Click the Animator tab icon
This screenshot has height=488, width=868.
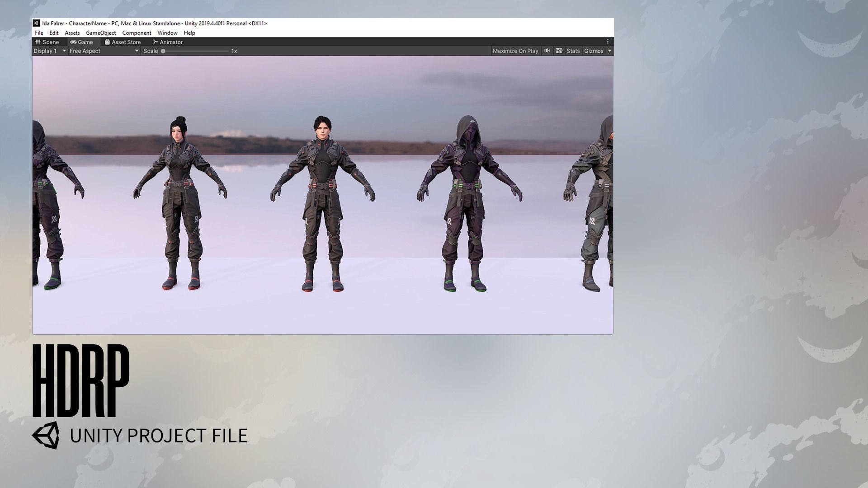[156, 42]
